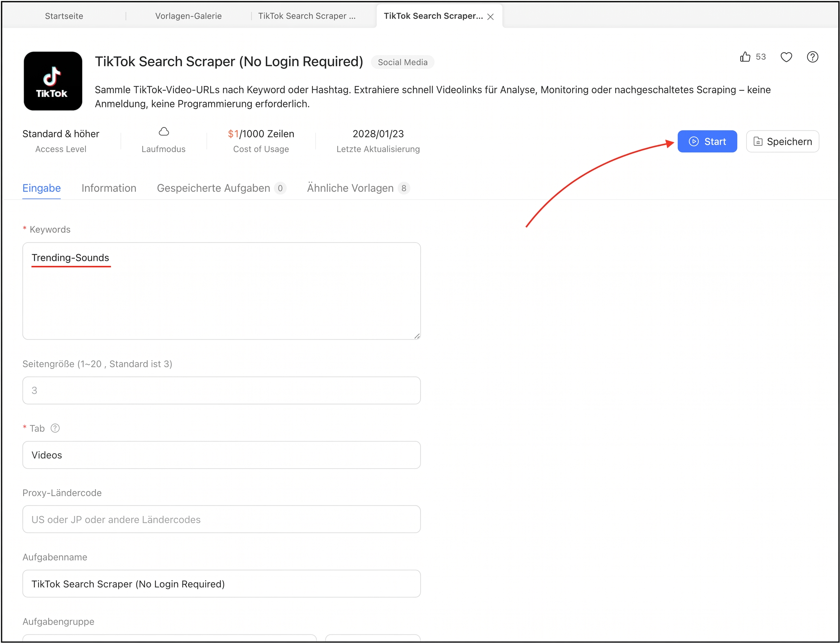
Task: Click the Social Media category tag
Action: click(402, 62)
